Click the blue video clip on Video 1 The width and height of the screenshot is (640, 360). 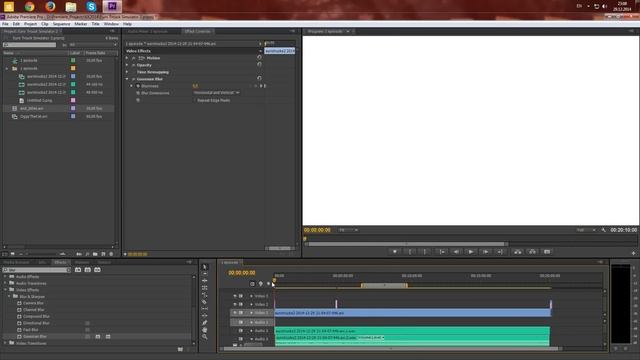click(413, 313)
